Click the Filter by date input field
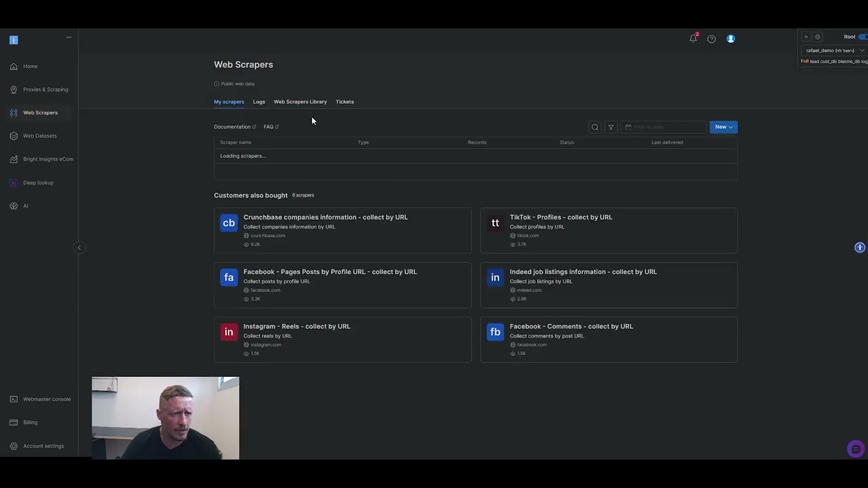This screenshot has width=868, height=488. (x=663, y=127)
